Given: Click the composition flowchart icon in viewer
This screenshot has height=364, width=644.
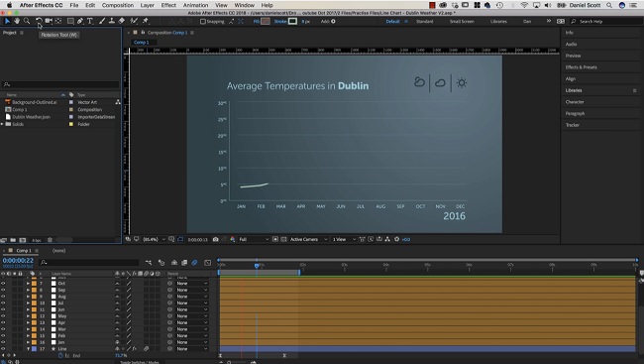Looking at the screenshot, I should coord(387,239).
